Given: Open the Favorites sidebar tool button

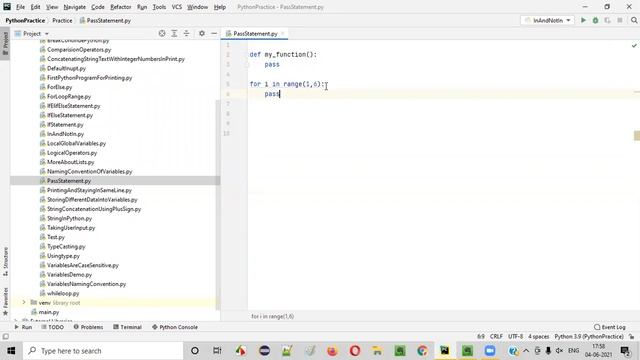Looking at the screenshot, I should click(5, 301).
